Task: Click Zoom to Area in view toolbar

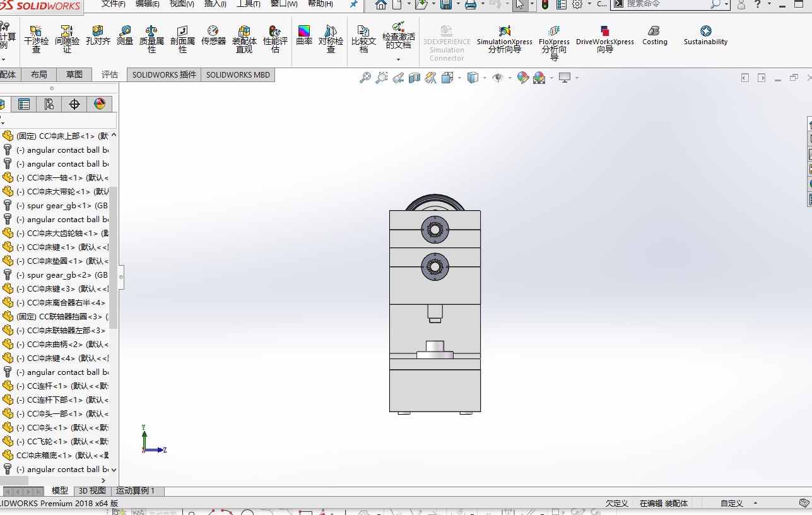Action: point(381,78)
